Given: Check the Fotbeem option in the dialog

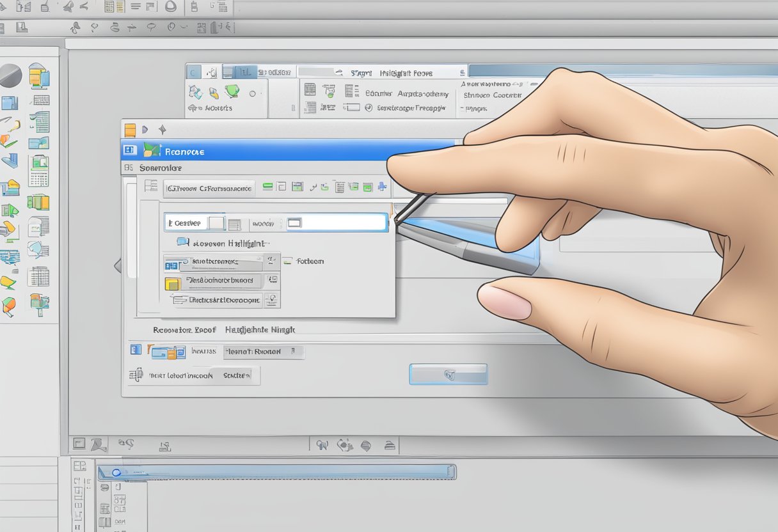Looking at the screenshot, I should pos(288,260).
